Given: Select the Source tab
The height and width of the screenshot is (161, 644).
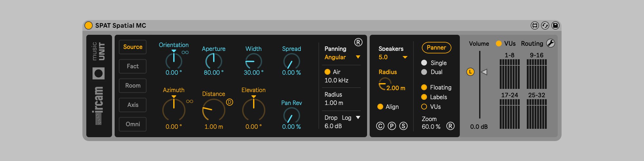Looking at the screenshot, I should point(133,47).
